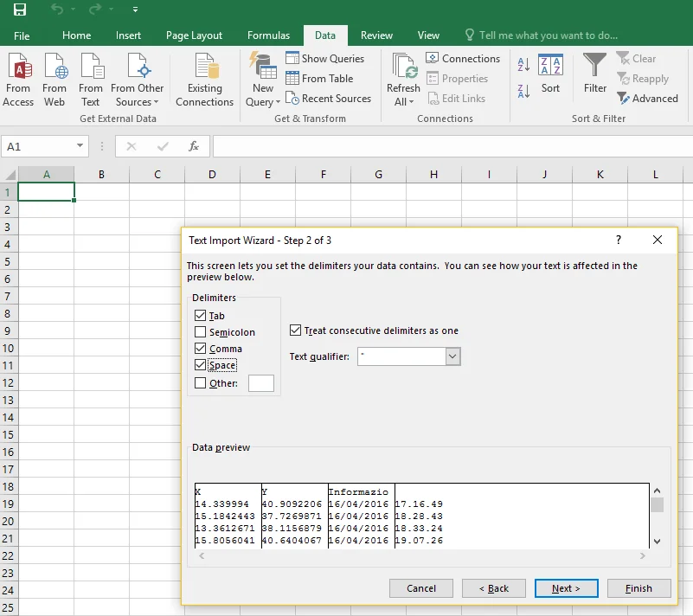Click data preview scroll right arrow
This screenshot has width=693, height=616.
click(x=642, y=556)
